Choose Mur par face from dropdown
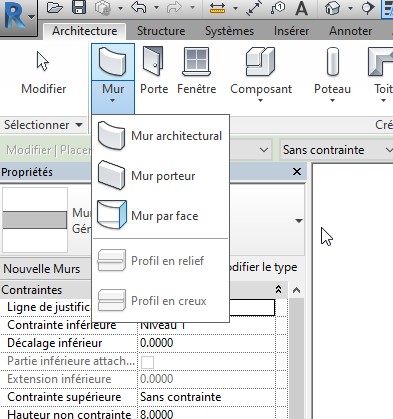Screen dimensions: 393x419 (160, 216)
